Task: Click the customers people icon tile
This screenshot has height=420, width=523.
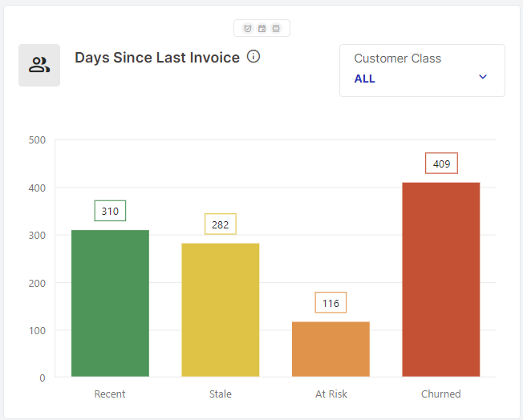Action: click(39, 65)
